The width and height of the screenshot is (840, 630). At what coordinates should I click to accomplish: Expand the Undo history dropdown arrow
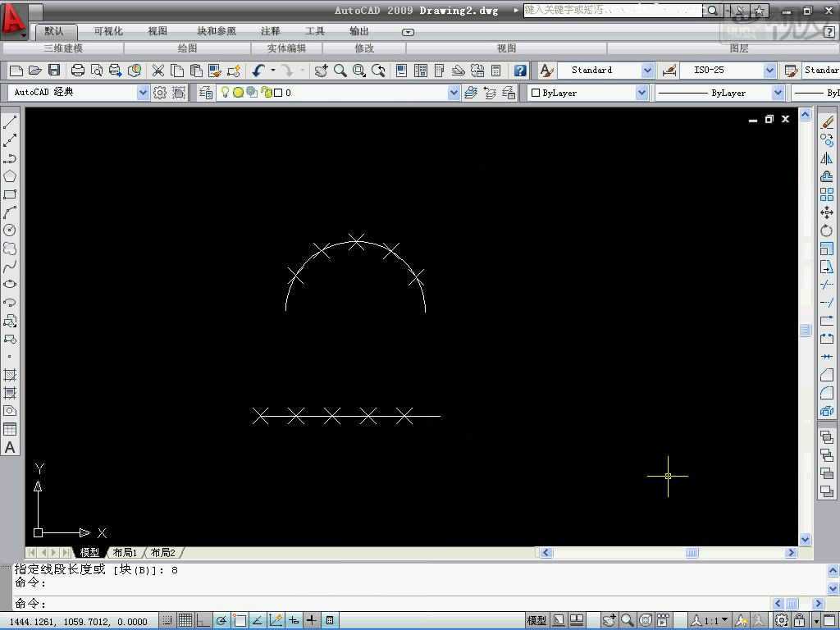(x=273, y=71)
